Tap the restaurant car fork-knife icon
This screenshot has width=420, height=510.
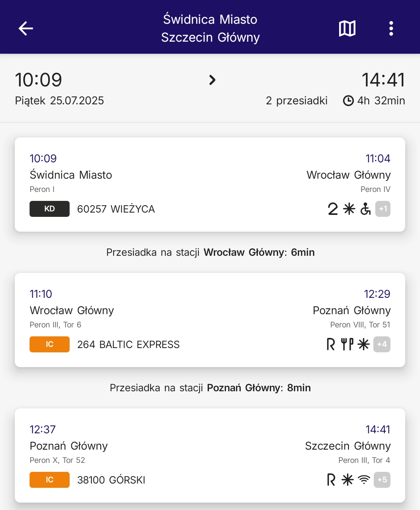click(347, 345)
